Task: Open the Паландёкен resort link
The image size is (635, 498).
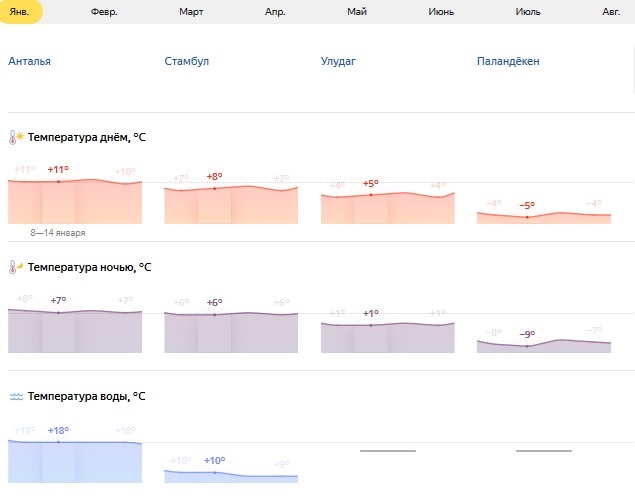Action: (x=508, y=61)
